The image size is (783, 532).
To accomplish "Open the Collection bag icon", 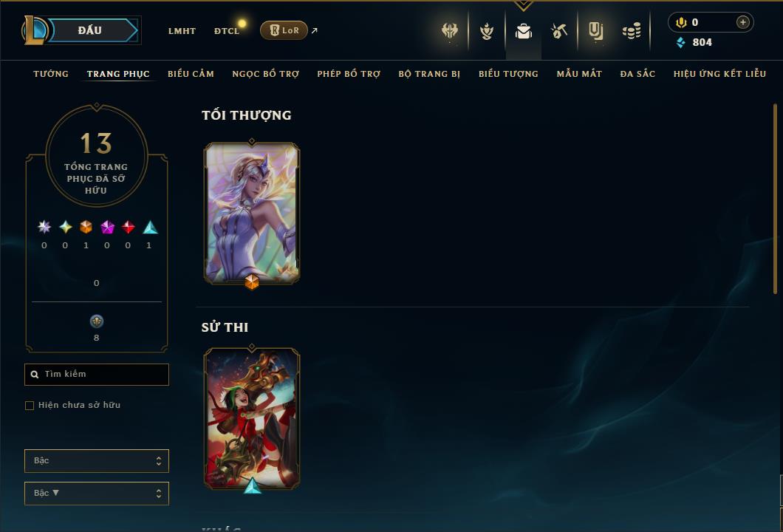I will (x=523, y=32).
